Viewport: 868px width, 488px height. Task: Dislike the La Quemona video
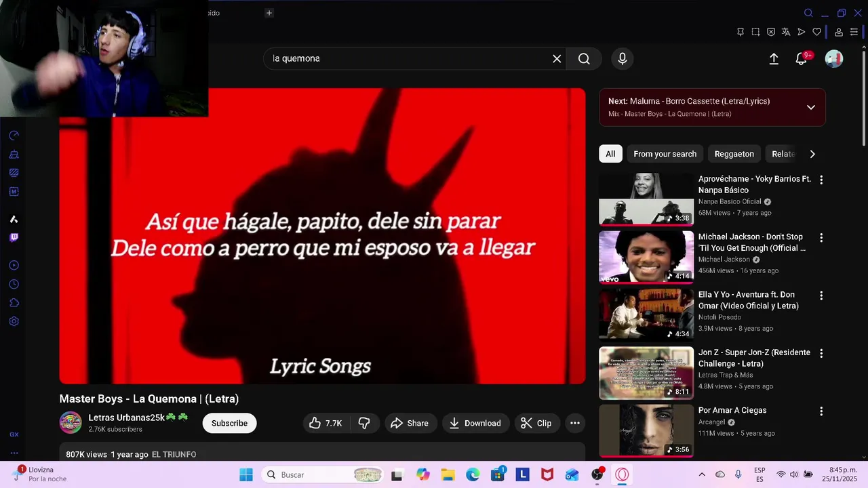364,423
